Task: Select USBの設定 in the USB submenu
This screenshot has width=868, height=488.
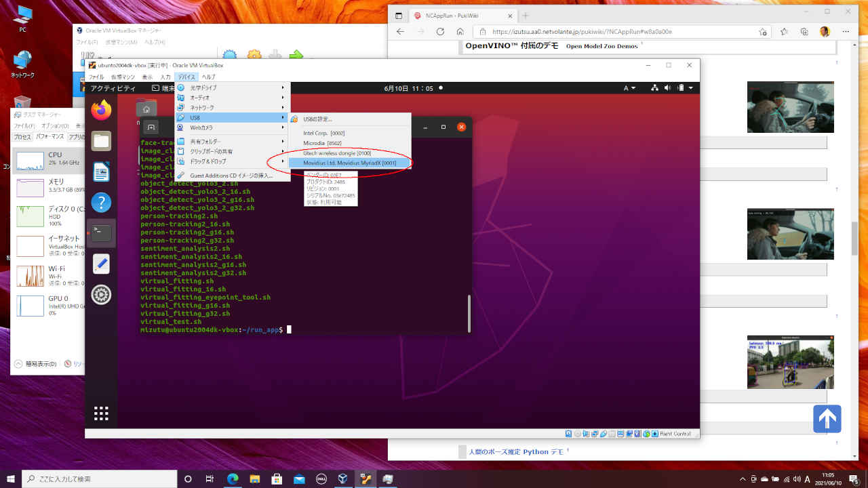Action: click(x=351, y=119)
